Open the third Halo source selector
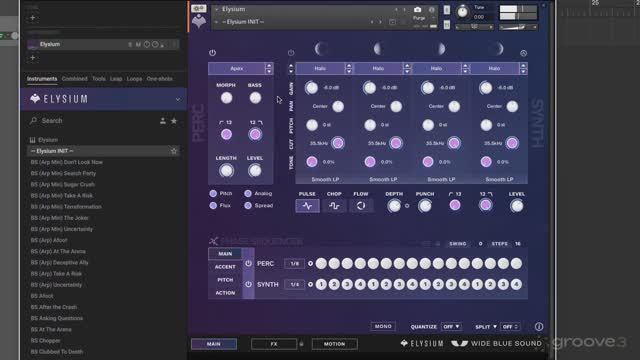 tap(436, 69)
